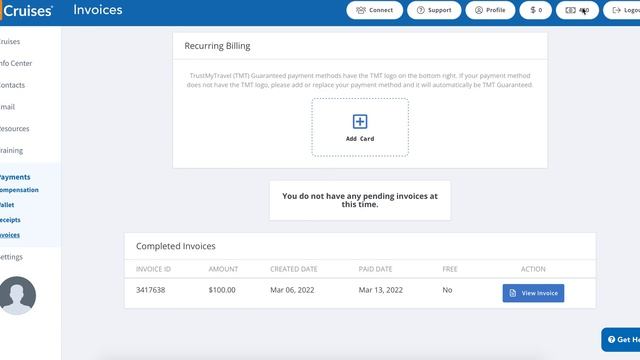Click the Mar 06, 2022 created date
The width and height of the screenshot is (640, 360).
(292, 290)
